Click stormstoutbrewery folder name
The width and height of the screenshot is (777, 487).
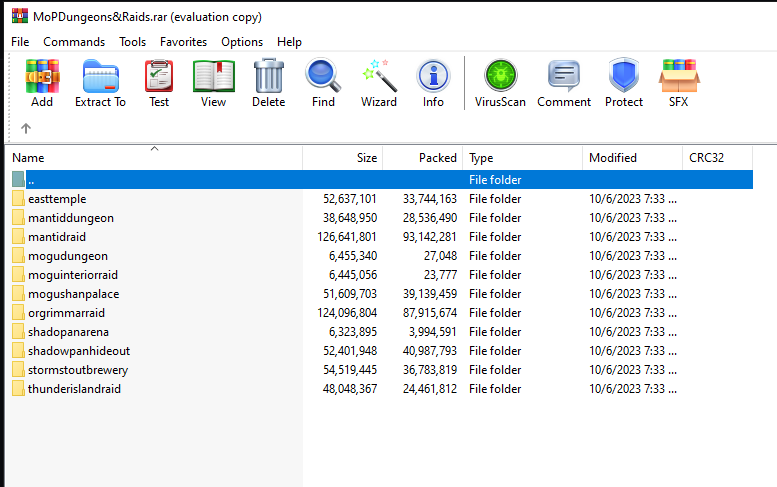coord(78,370)
